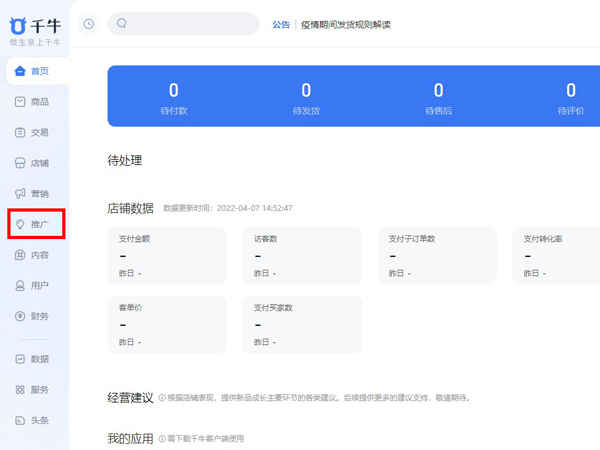Image resolution: width=600 pixels, height=450 pixels.
Task: Click the 营销 megaphone icon
Action: coord(20,193)
